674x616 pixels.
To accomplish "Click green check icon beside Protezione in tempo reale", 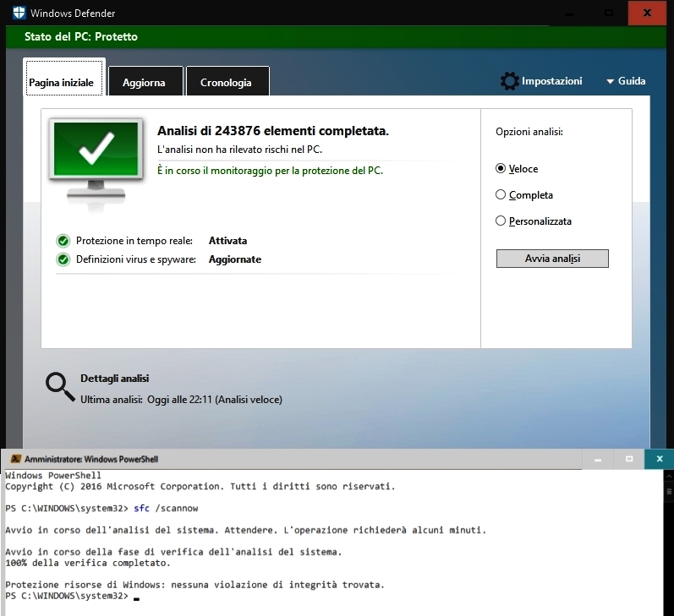I will 63,241.
